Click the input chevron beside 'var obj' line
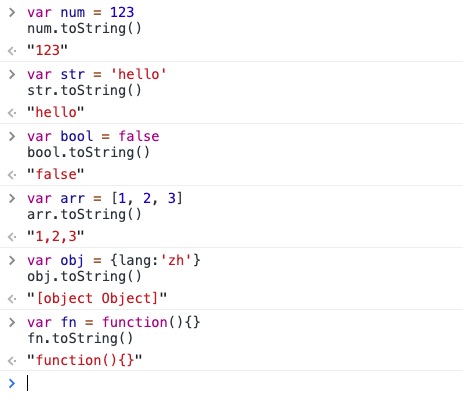Viewport: 463px width, 404px height. tap(12, 260)
